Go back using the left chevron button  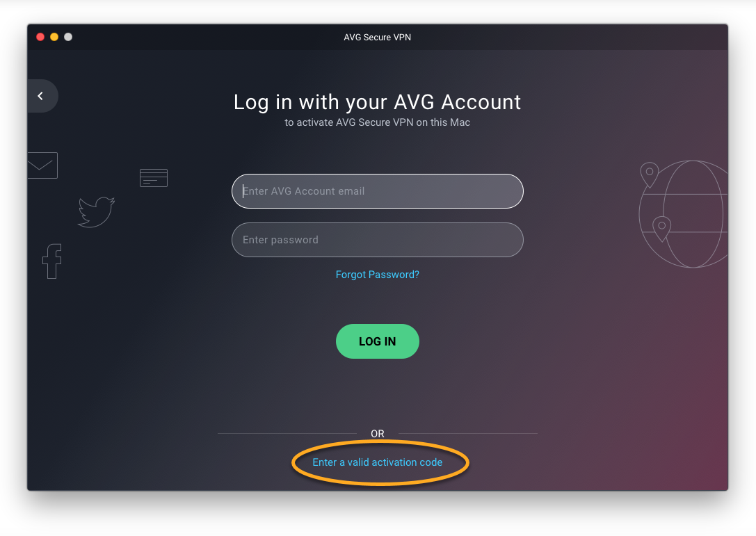[x=42, y=96]
